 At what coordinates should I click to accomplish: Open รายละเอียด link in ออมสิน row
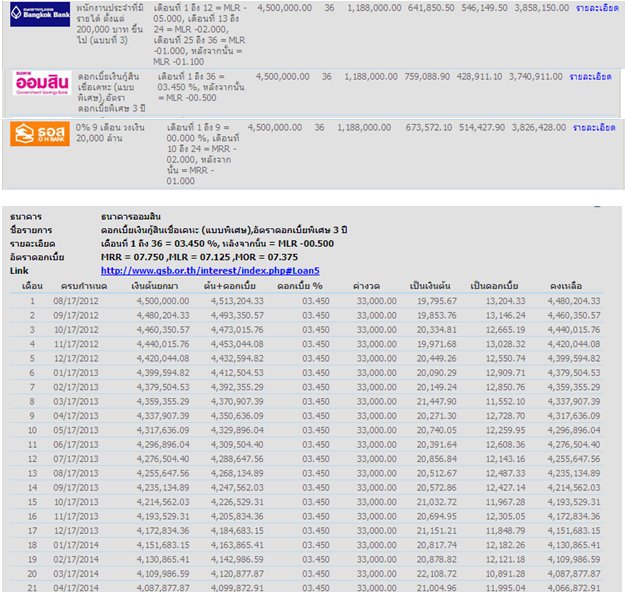tap(590, 77)
